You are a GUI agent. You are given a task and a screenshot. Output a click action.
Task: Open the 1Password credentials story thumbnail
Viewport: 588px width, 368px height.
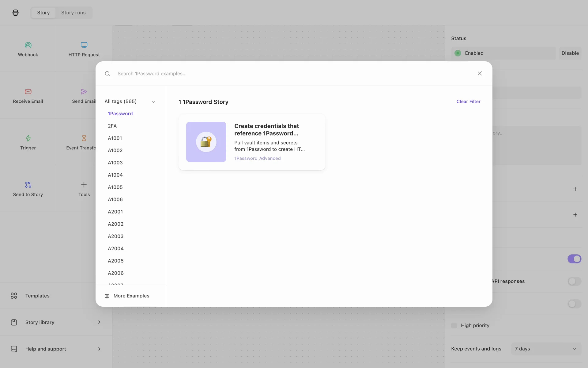click(206, 142)
